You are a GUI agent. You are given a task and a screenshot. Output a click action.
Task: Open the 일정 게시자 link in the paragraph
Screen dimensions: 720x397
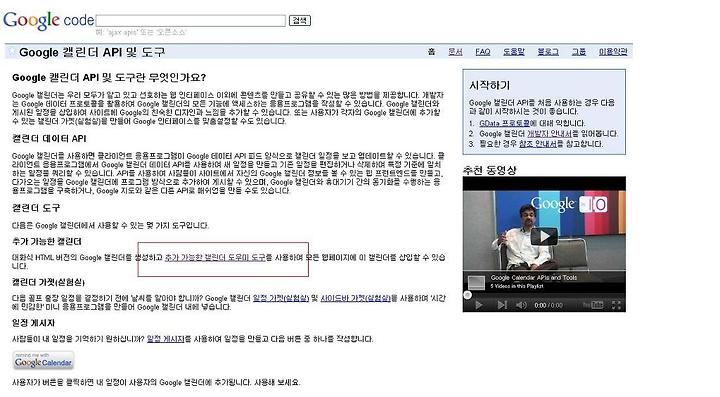[165, 339]
